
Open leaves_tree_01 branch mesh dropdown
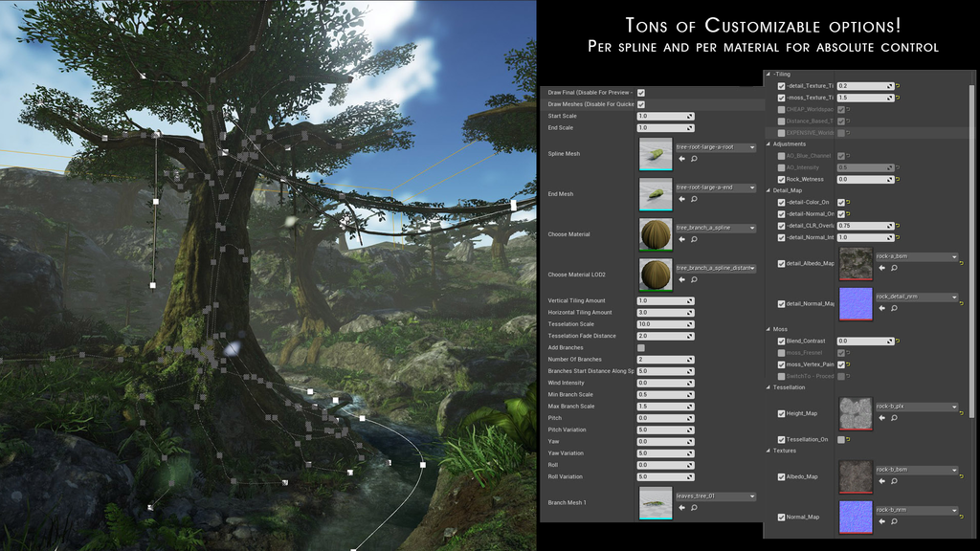pos(716,496)
